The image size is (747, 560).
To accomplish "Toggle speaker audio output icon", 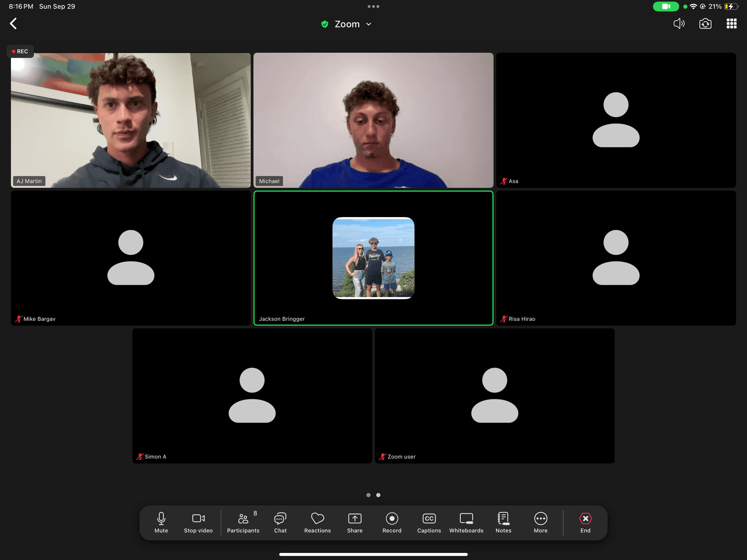I will [679, 24].
